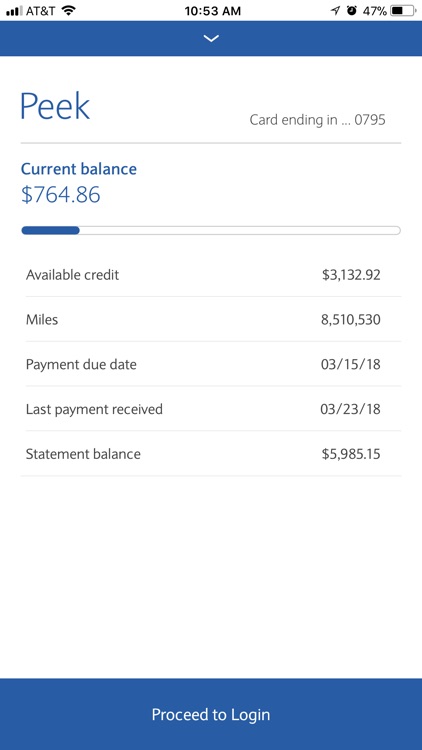Select the Statement balance row
The image size is (422, 750).
211,453
